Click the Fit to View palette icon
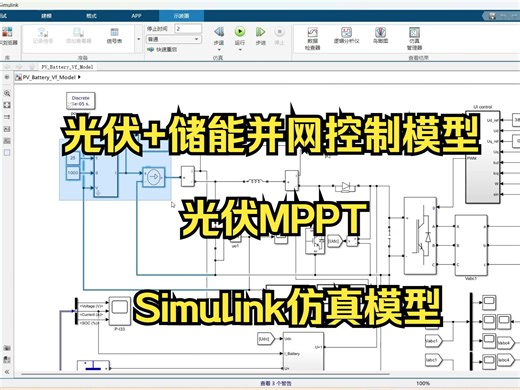 point(7,105)
